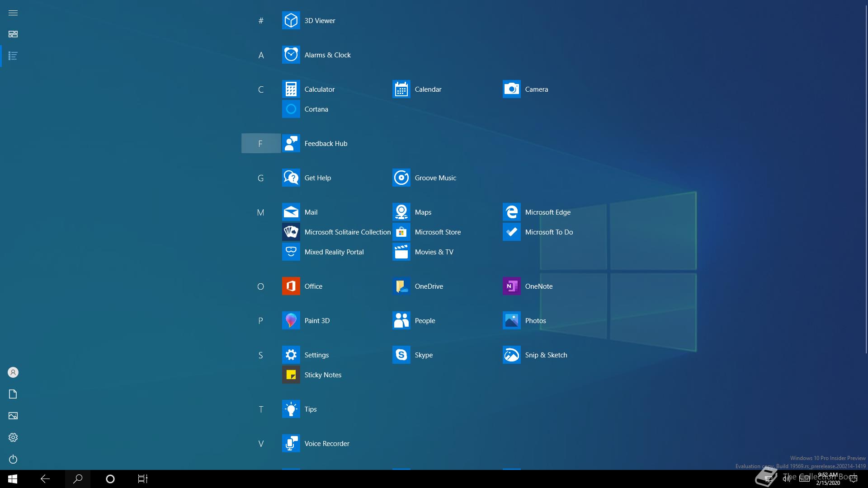Viewport: 868px width, 488px height.
Task: Click the letter V group header
Action: (x=261, y=444)
